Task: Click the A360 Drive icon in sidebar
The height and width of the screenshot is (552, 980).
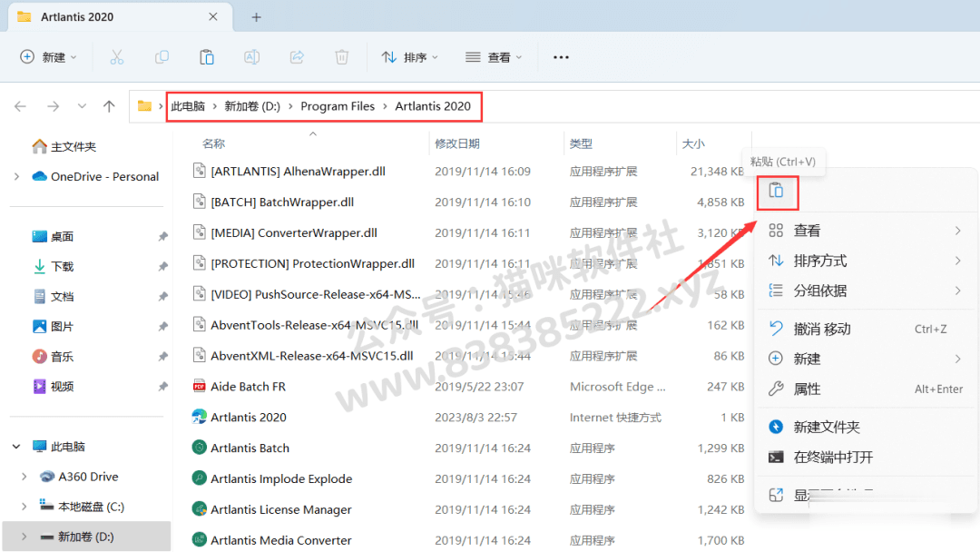Action: tap(47, 477)
